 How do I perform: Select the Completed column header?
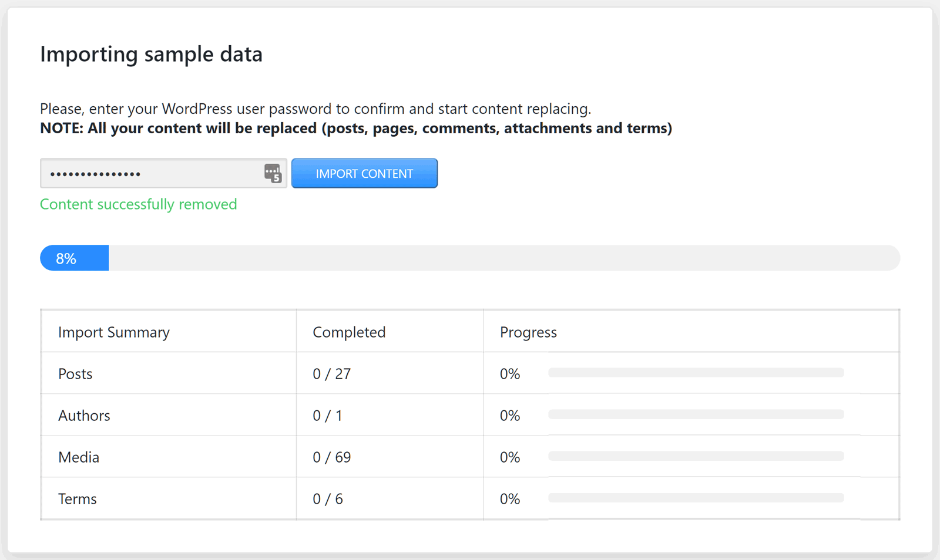349,332
